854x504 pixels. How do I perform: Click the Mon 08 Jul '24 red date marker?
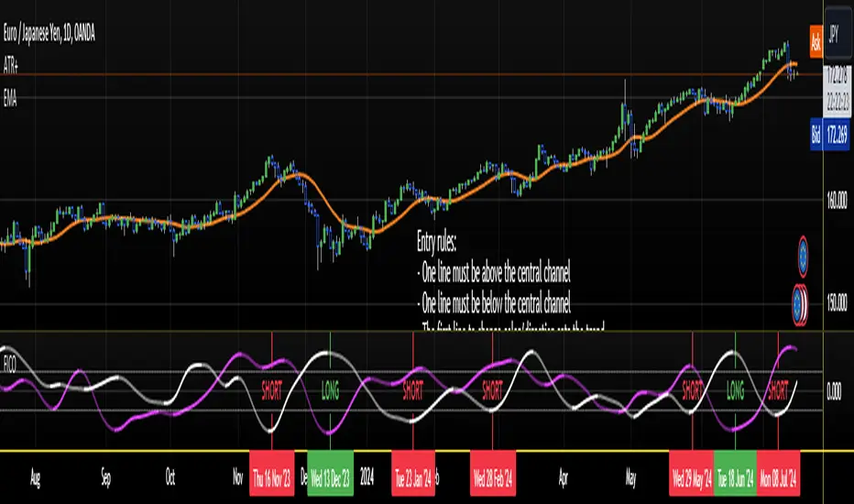pos(778,473)
